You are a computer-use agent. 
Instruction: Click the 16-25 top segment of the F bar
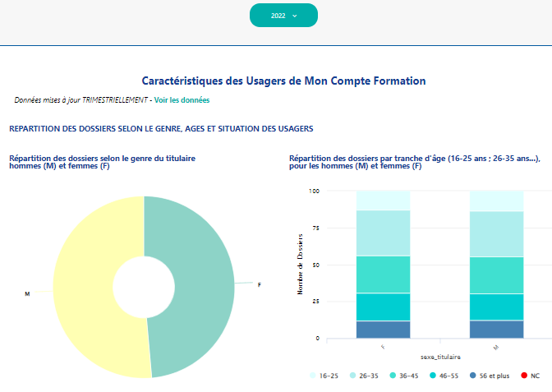coord(383,200)
